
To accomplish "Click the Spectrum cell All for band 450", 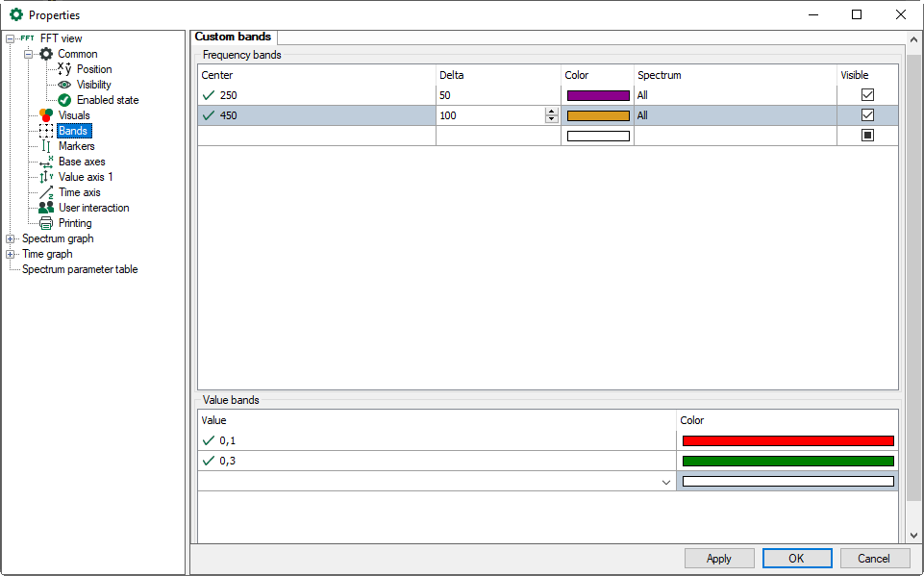I will pyautogui.click(x=735, y=115).
